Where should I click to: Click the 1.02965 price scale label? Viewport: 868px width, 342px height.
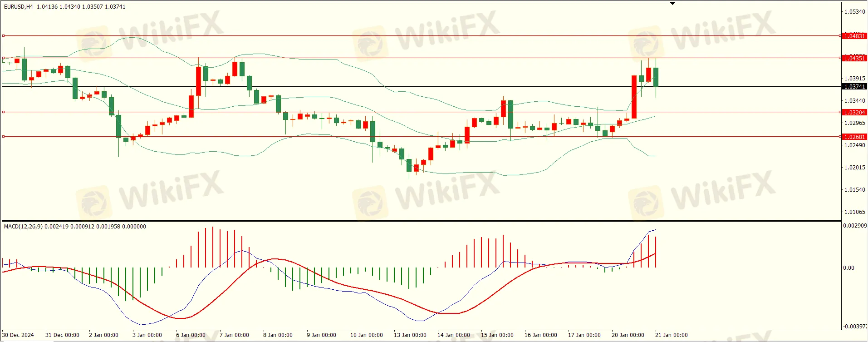pos(854,123)
